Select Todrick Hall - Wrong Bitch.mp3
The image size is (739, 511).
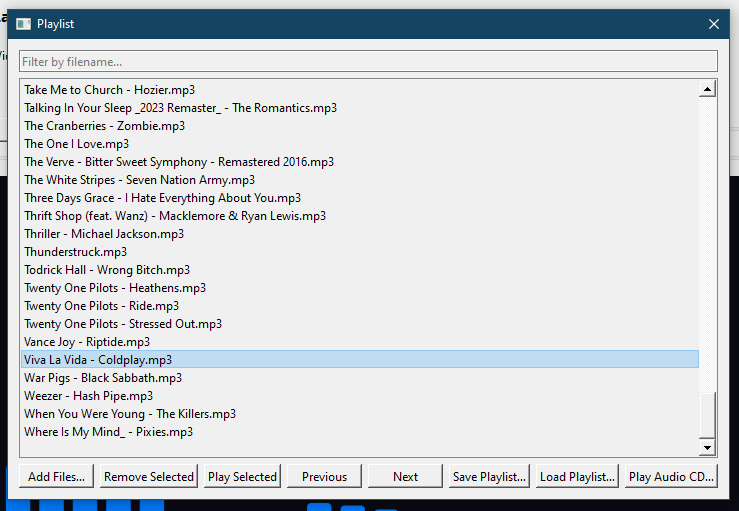point(360,270)
